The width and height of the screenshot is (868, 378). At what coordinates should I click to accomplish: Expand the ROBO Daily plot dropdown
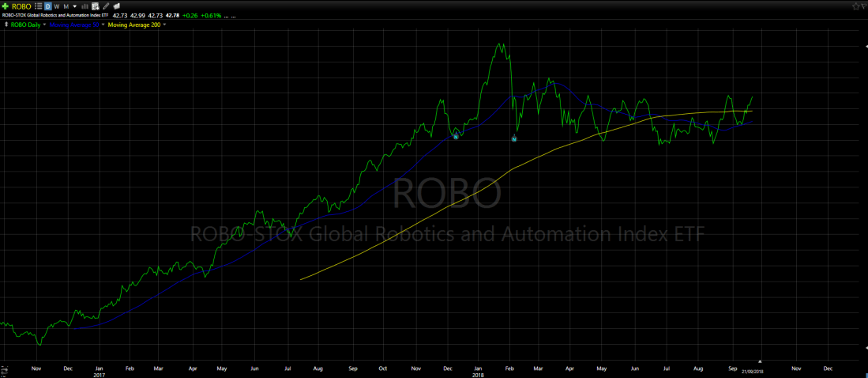45,25
